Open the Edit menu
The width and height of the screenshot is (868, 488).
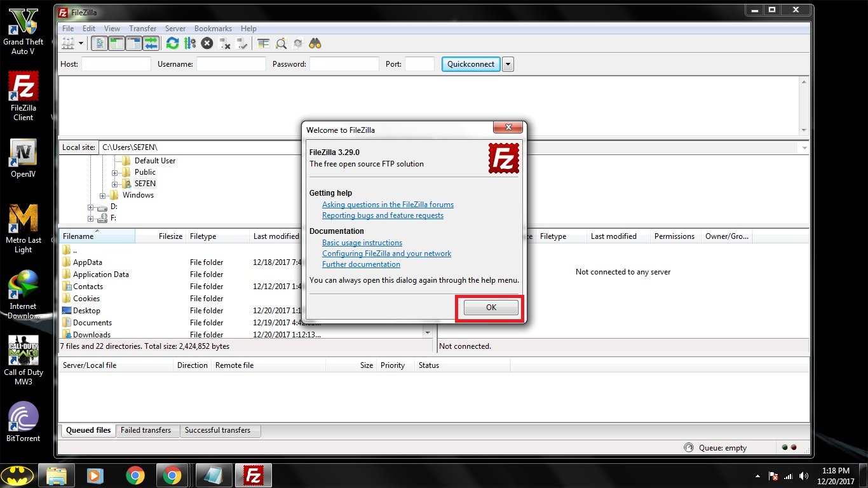pos(89,29)
